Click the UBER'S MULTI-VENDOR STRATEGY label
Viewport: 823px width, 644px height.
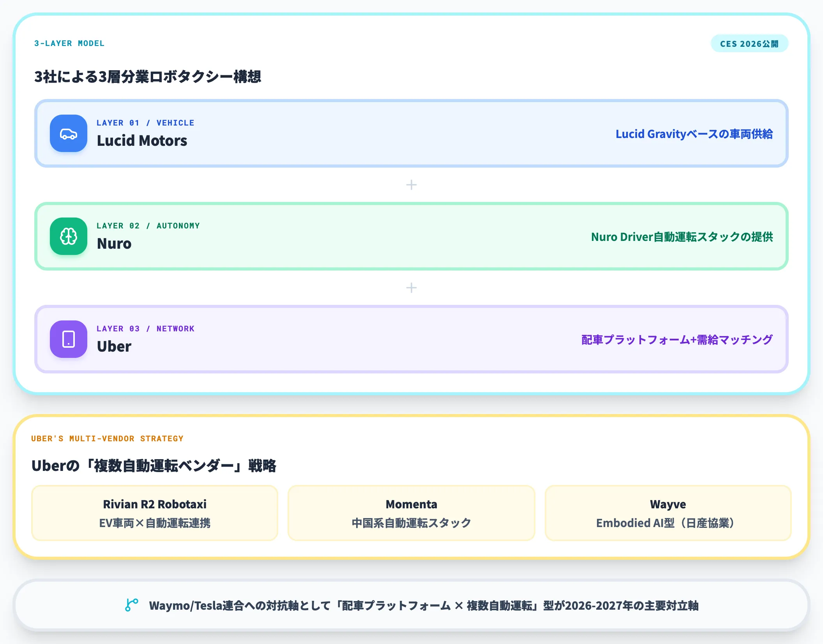(x=107, y=439)
